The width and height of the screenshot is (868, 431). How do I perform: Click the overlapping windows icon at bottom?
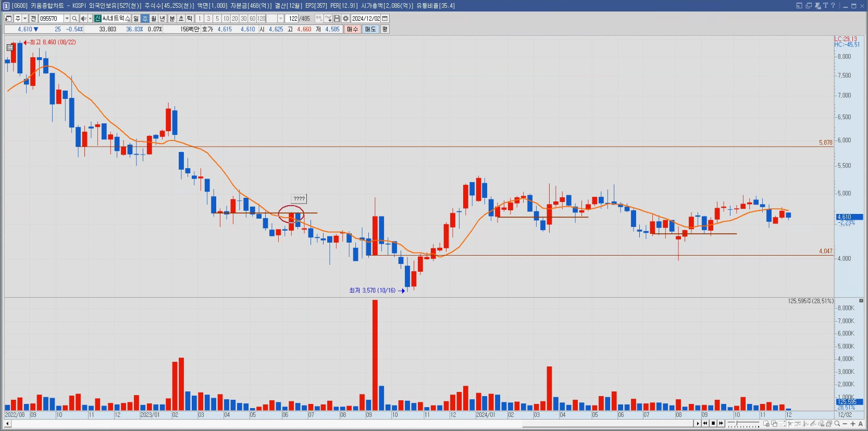pyautogui.click(x=775, y=424)
